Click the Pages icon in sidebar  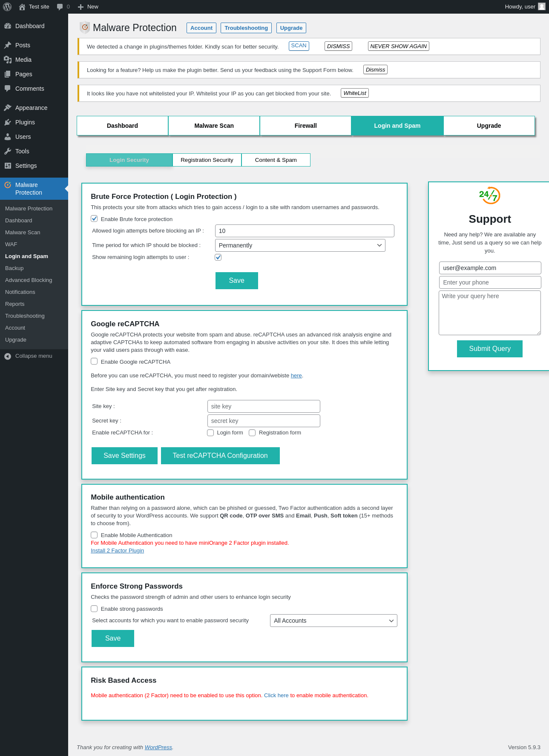coord(8,74)
